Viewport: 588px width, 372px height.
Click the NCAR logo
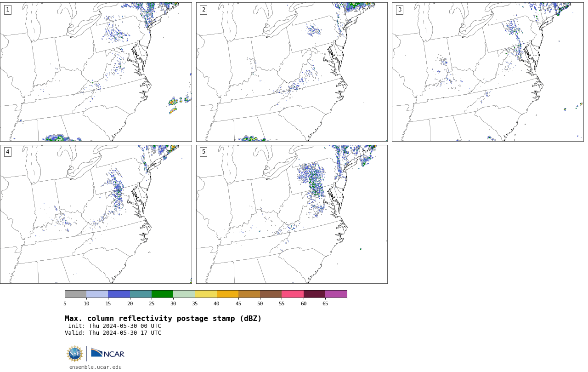click(x=107, y=353)
